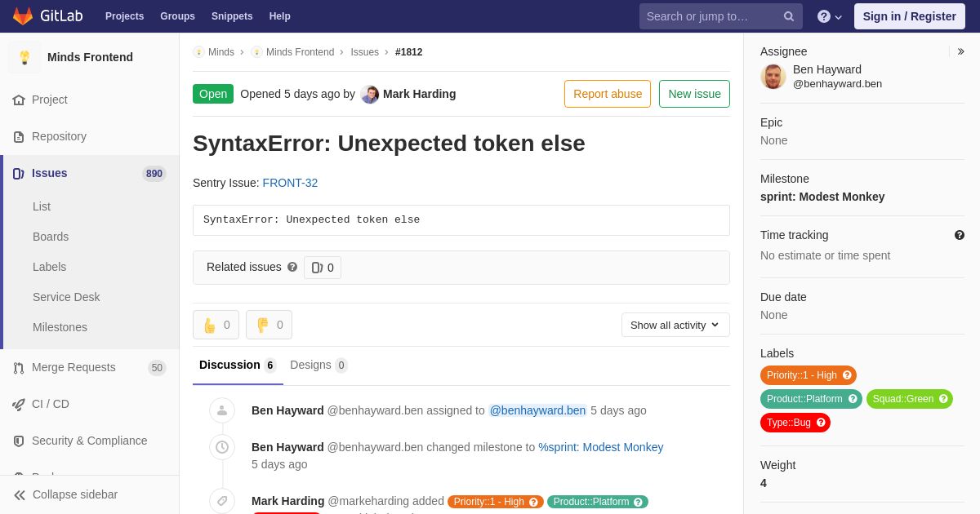Give a thumbs up reaction
The height and width of the screenshot is (514, 980).
216,325
